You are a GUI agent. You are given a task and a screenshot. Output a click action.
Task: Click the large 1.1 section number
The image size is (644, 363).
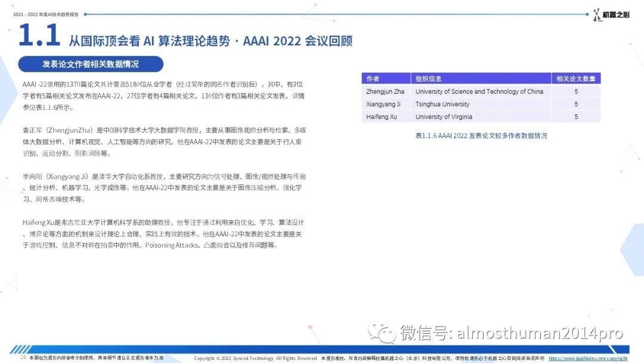coord(39,36)
